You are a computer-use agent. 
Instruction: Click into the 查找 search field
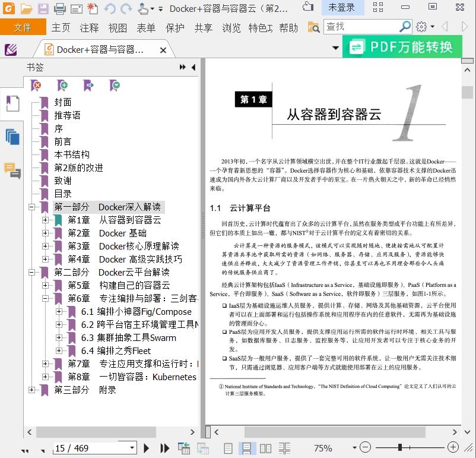coord(361,27)
